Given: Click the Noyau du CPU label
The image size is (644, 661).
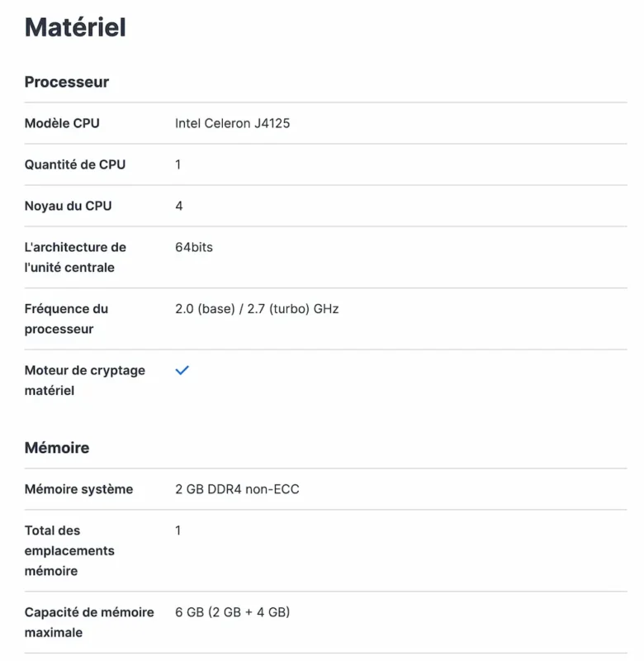Looking at the screenshot, I should point(68,206).
